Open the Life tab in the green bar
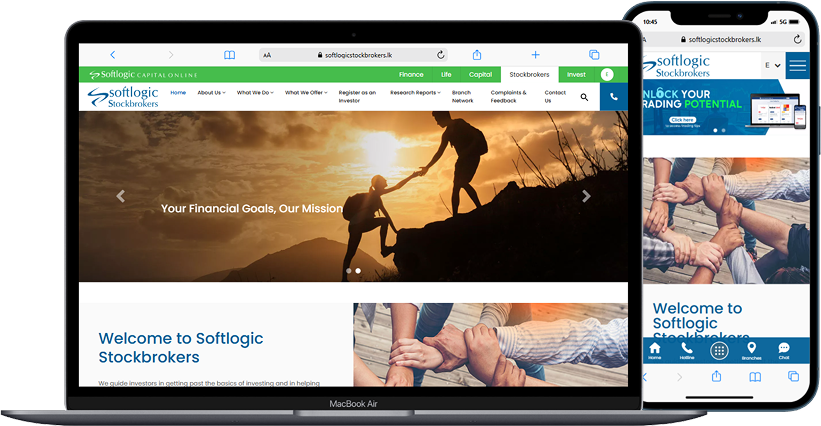The image size is (821, 426). tap(446, 74)
